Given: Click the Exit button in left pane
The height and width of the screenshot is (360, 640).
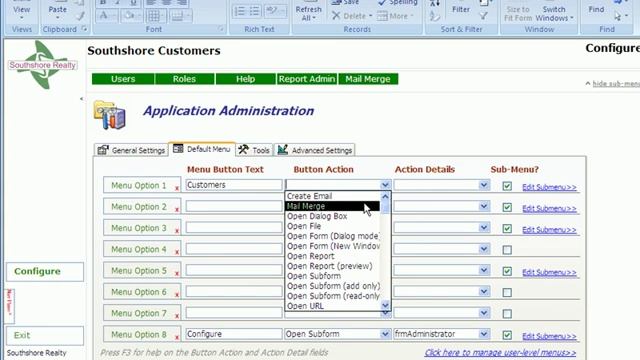Looking at the screenshot, I should tap(45, 335).
